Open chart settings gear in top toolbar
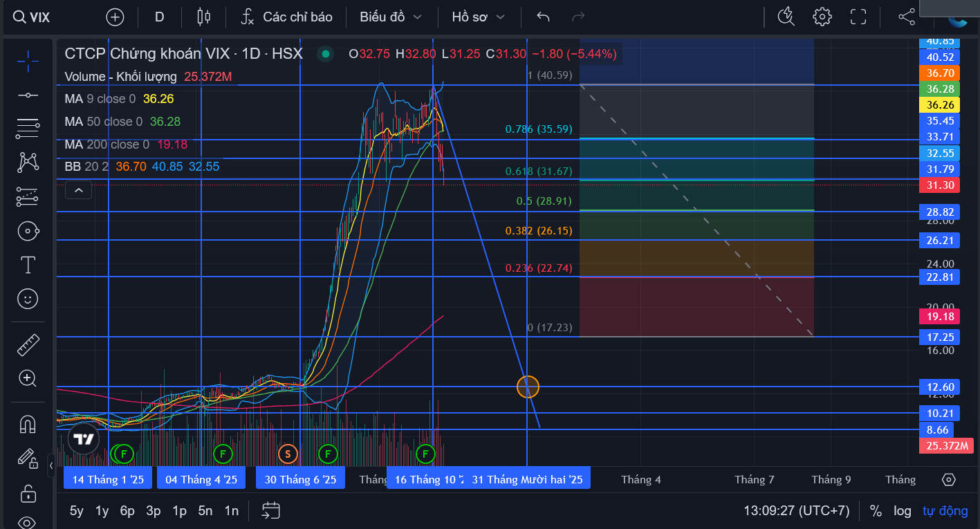 822,17
